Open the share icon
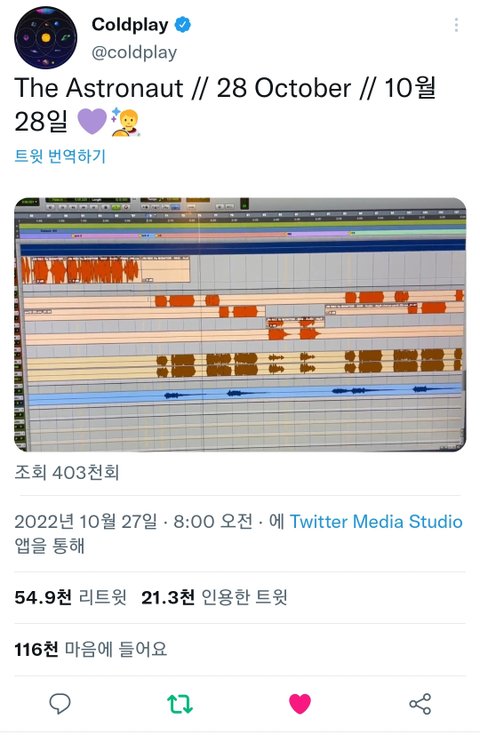Image resolution: width=480 pixels, height=735 pixels. [420, 704]
